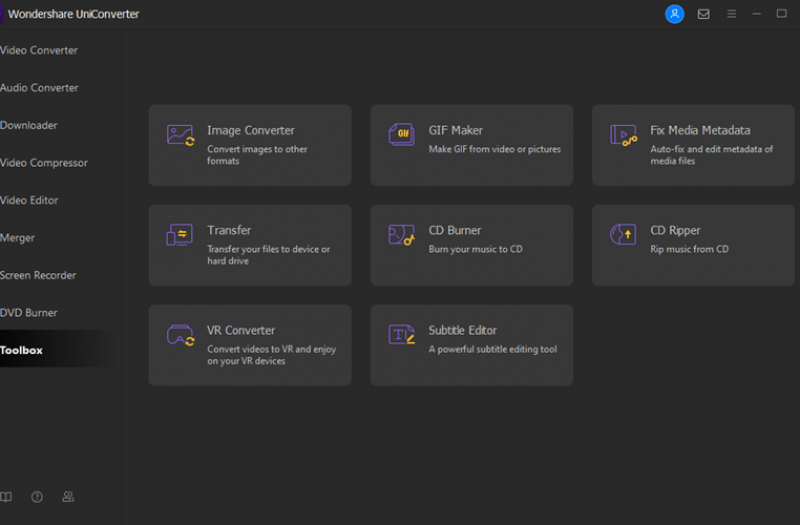Select the CD Burner icon

(x=402, y=235)
